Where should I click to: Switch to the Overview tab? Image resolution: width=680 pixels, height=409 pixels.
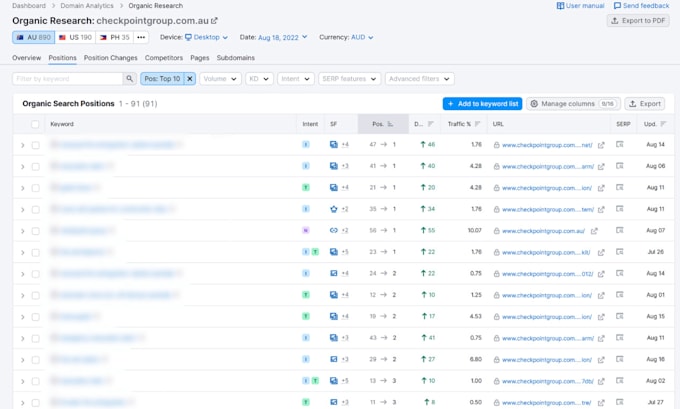pos(26,58)
